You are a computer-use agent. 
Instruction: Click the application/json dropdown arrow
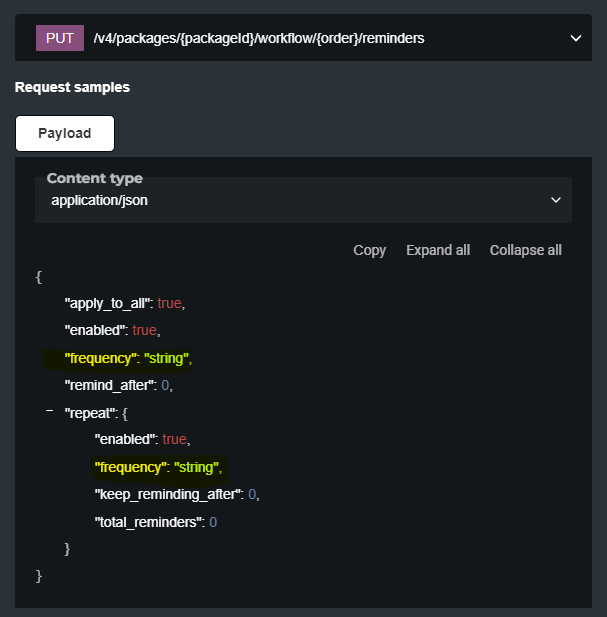[556, 200]
